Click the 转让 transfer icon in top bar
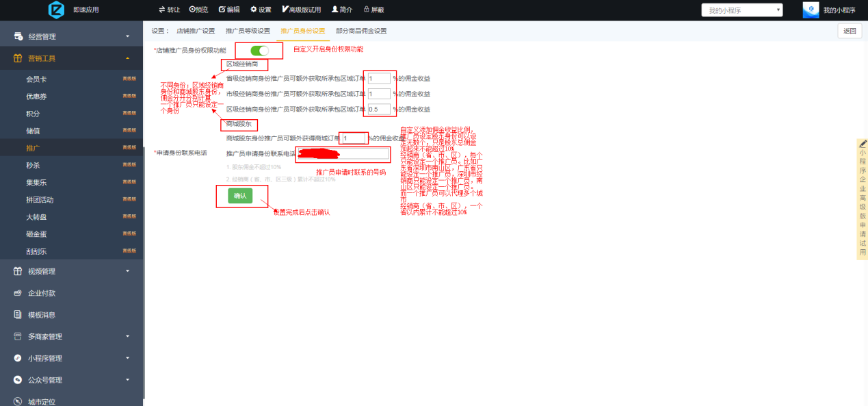Image resolution: width=868 pixels, height=406 pixels. [162, 10]
